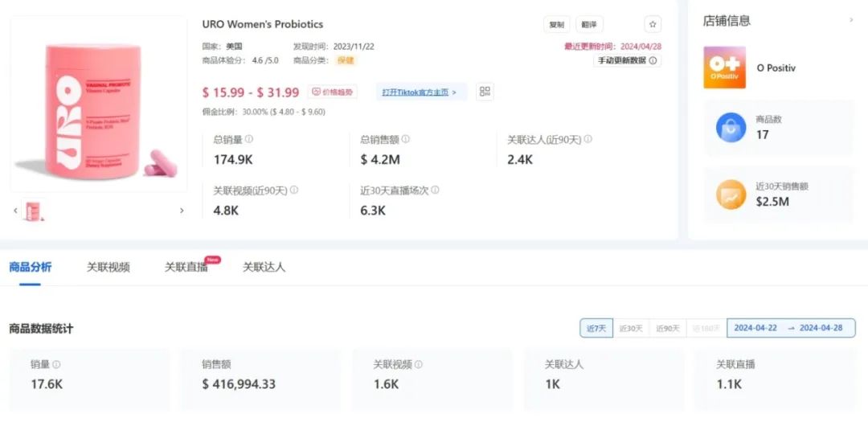Click info icon next to 销量 stat
Screen dimensions: 868x426
tap(56, 364)
